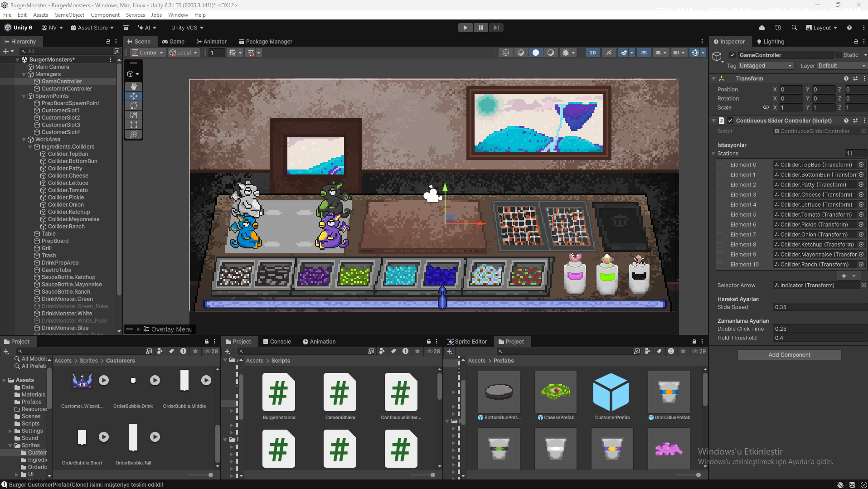Open the Tag Untagged dropdown

coord(766,66)
